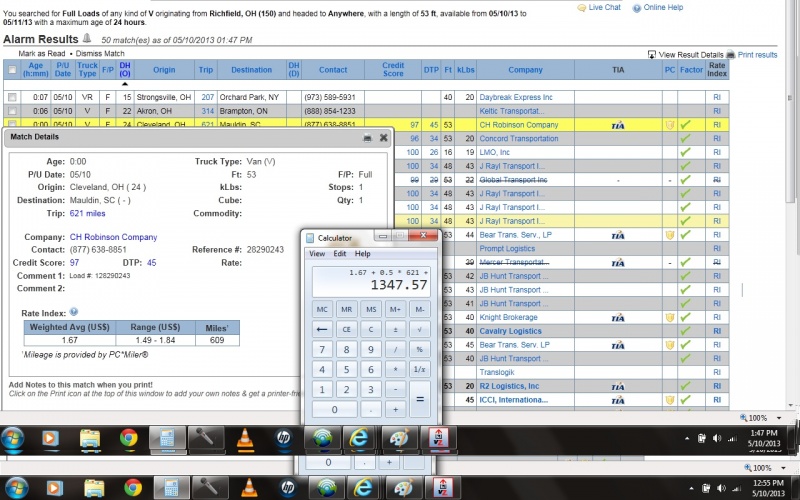800x500 pixels.
Task: Click the Calculator 1/x reciprocal button
Action: 420,369
